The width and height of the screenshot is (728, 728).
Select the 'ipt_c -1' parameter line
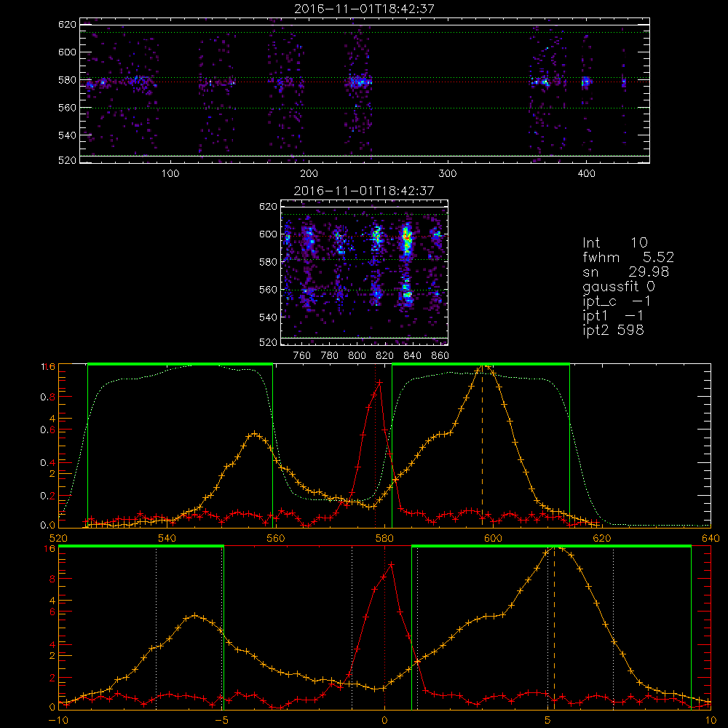[617, 301]
